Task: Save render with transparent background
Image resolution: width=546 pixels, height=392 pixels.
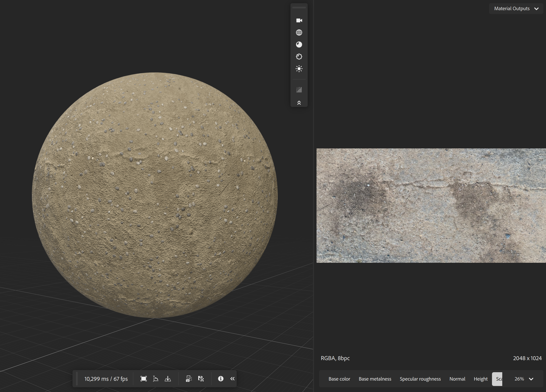Action: click(201, 379)
